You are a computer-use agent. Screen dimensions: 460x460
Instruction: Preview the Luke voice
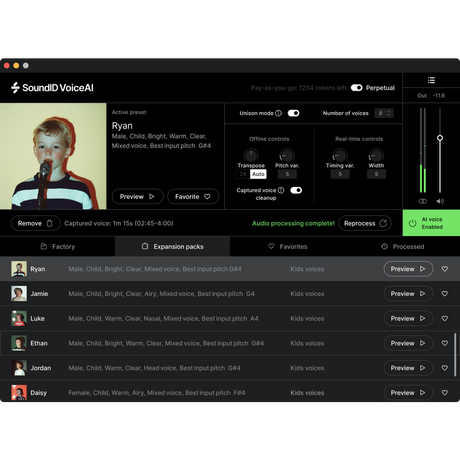click(x=408, y=318)
